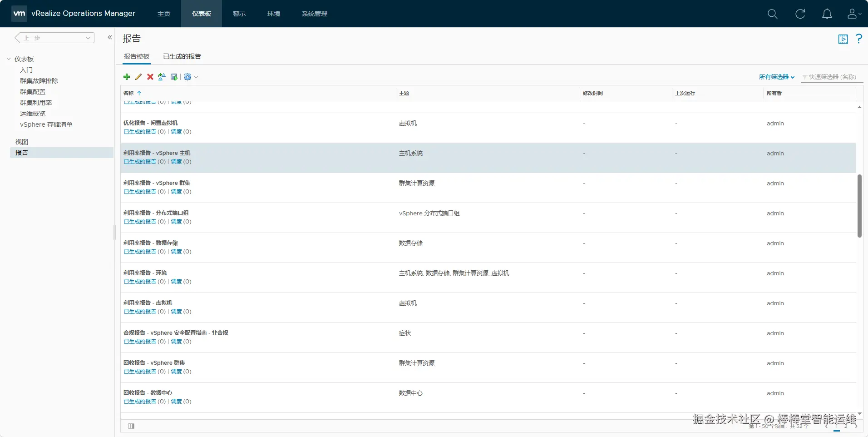Click the vSphere 分布式端口组 subject cell
The width and height of the screenshot is (868, 437).
click(x=429, y=214)
